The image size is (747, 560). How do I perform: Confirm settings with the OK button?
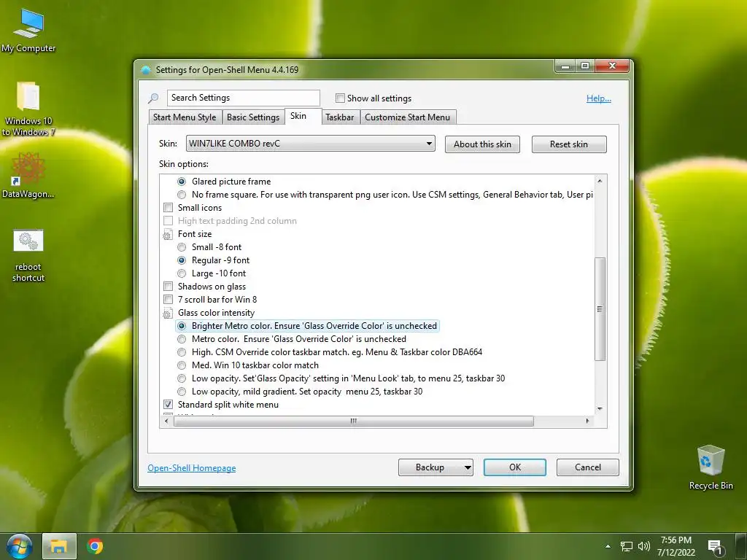[x=514, y=467]
